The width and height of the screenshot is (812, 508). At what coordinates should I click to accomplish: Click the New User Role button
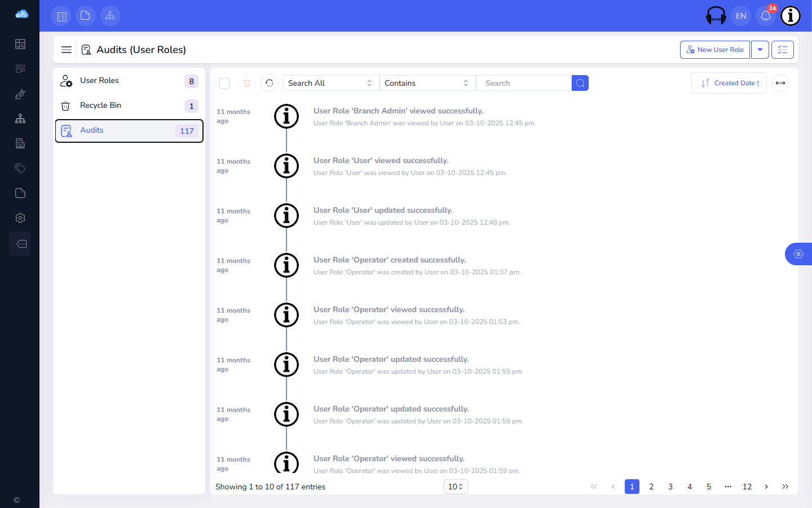click(715, 50)
